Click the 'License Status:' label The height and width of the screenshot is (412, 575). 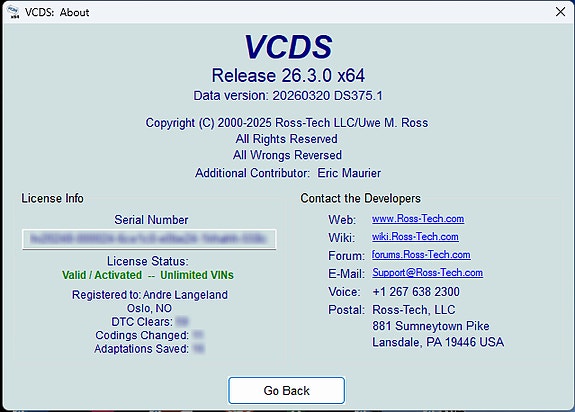coord(147,261)
